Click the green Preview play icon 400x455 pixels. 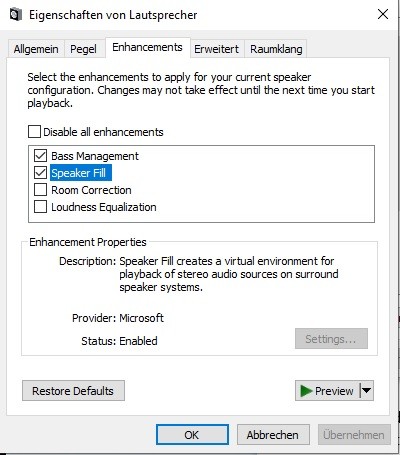click(306, 391)
